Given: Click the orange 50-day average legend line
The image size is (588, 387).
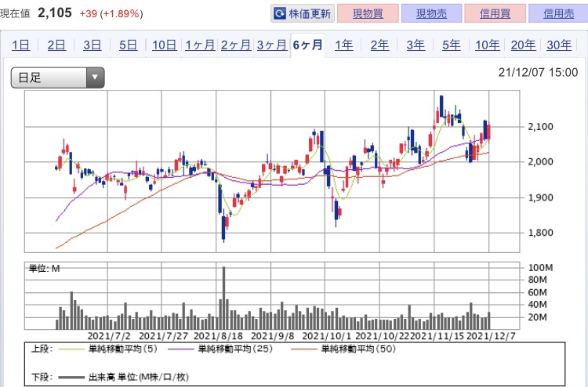Looking at the screenshot, I should click(x=303, y=349).
